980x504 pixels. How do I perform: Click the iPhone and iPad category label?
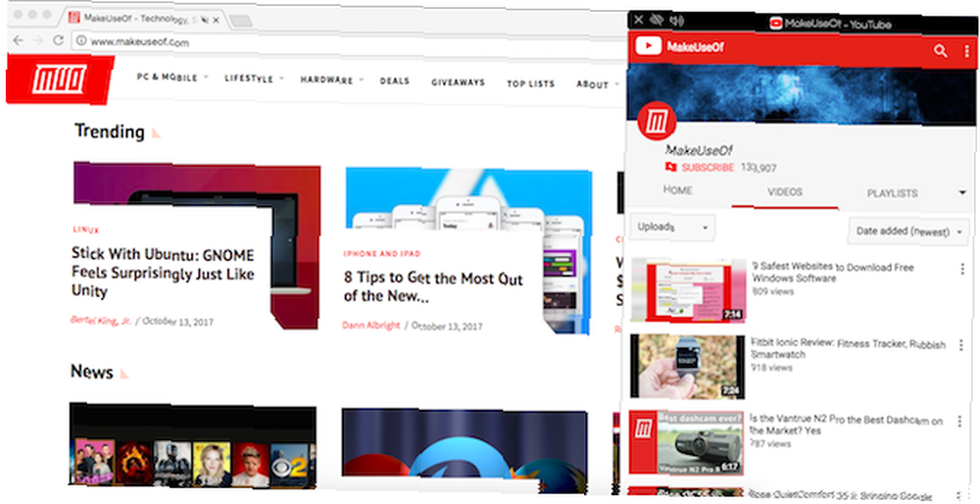pyautogui.click(x=382, y=254)
